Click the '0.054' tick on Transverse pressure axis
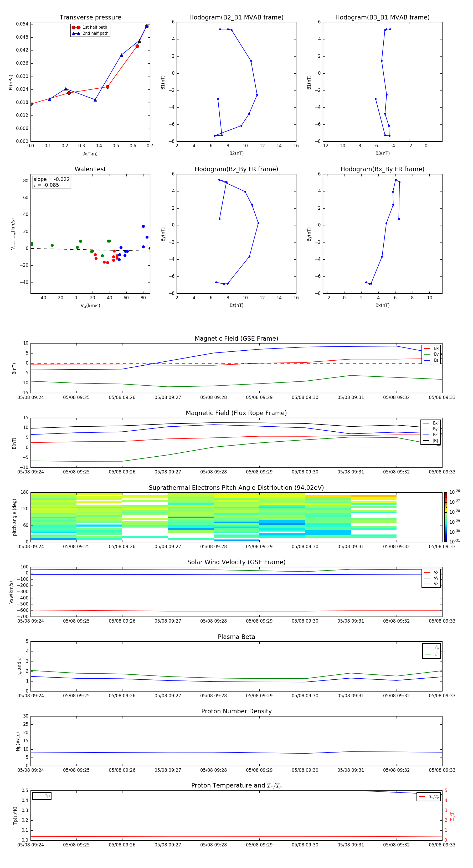This screenshot has height=868, width=473. pyautogui.click(x=22, y=24)
